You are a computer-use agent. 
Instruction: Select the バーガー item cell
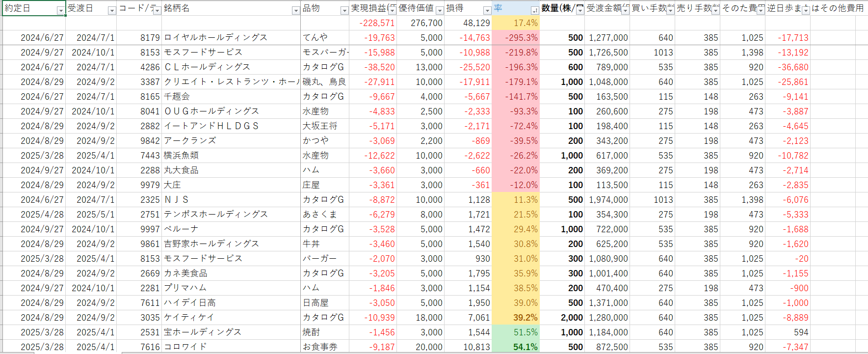point(325,259)
